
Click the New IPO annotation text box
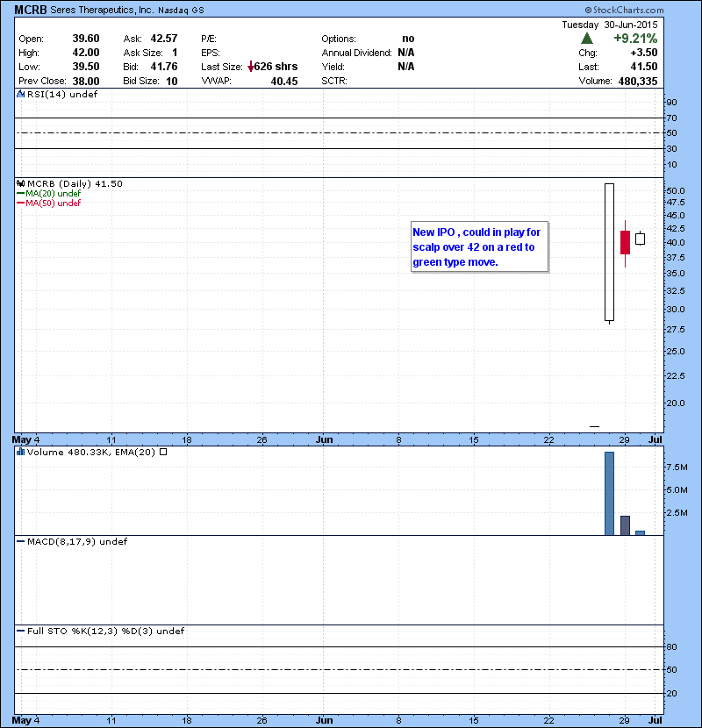click(479, 247)
